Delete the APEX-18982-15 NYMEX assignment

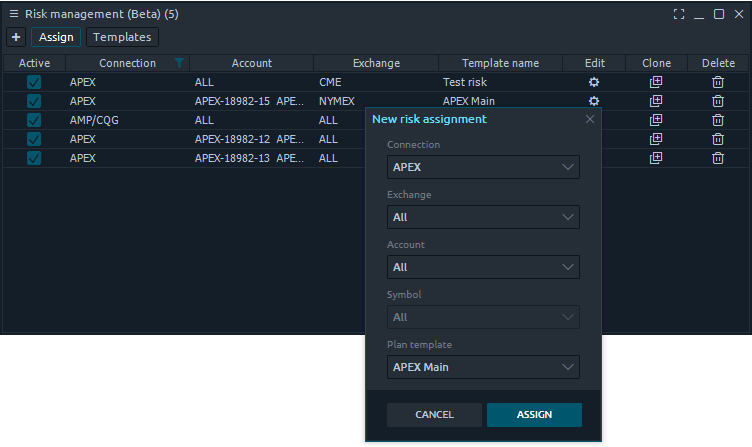tap(717, 101)
